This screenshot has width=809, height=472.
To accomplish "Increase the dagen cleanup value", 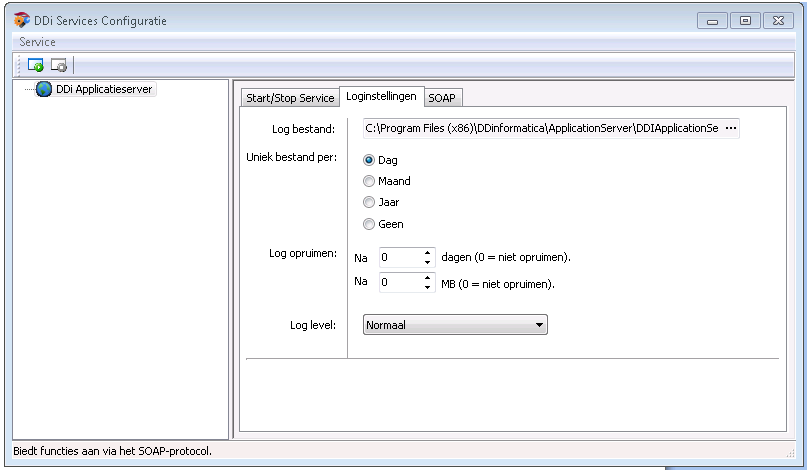I will coord(428,253).
